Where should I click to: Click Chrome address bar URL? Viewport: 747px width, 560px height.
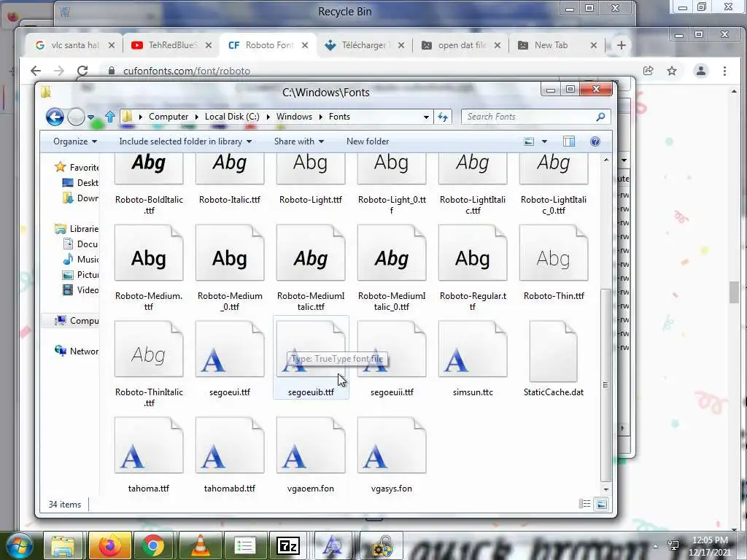tap(186, 71)
